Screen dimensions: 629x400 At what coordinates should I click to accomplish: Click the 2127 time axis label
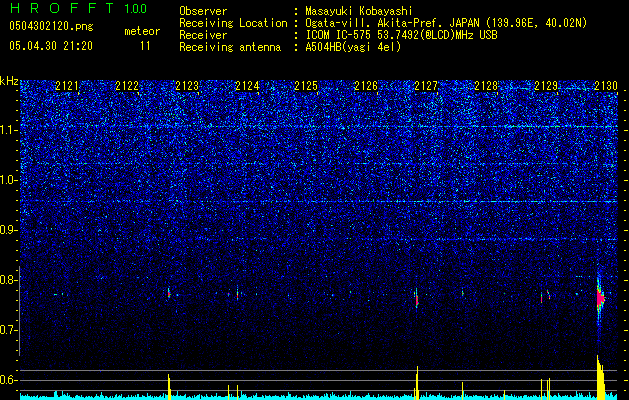click(x=426, y=86)
